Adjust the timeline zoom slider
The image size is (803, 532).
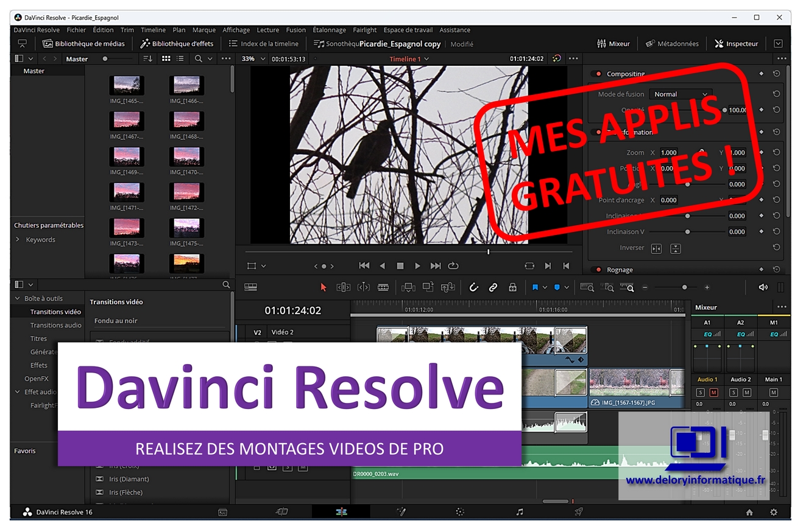point(684,287)
